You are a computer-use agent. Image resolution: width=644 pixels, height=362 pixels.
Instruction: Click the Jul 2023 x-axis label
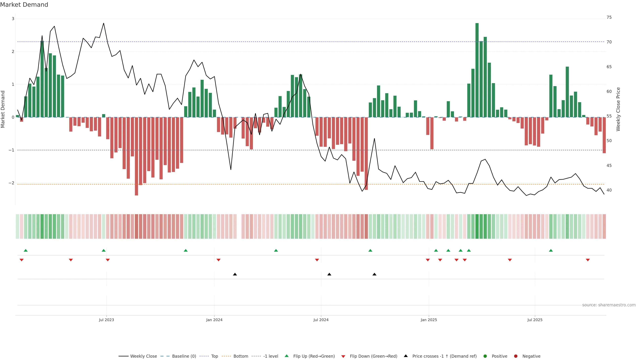(x=106, y=320)
